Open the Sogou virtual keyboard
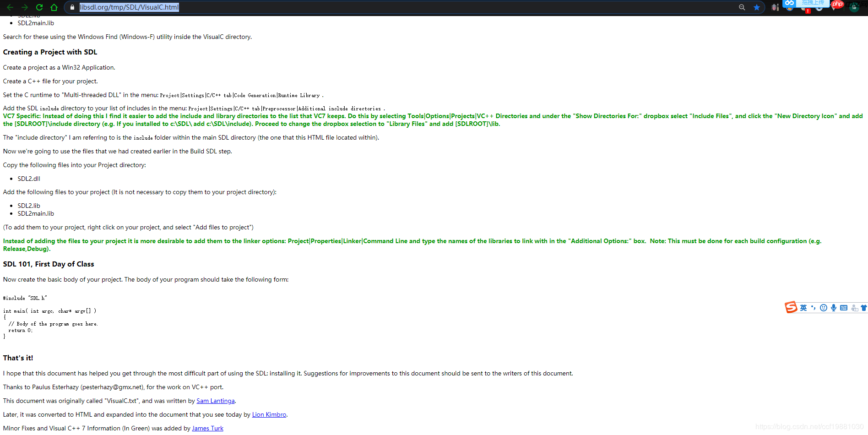868x435 pixels. (x=844, y=308)
